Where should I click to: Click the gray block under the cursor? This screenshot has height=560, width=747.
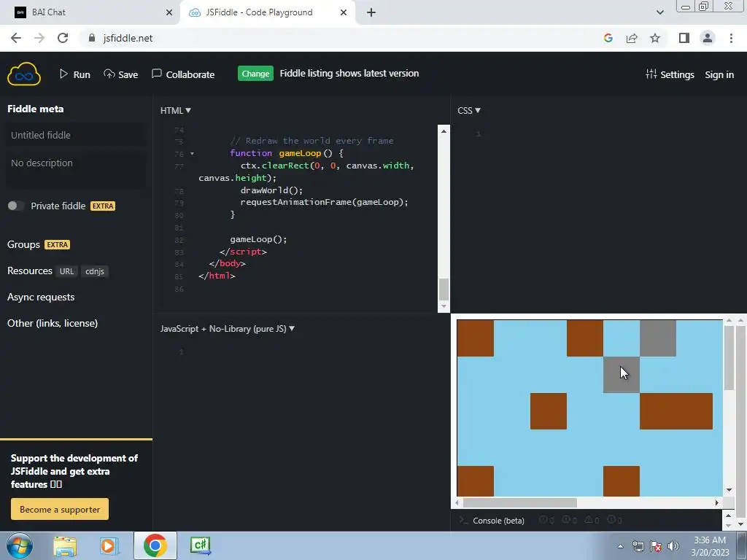tap(622, 375)
